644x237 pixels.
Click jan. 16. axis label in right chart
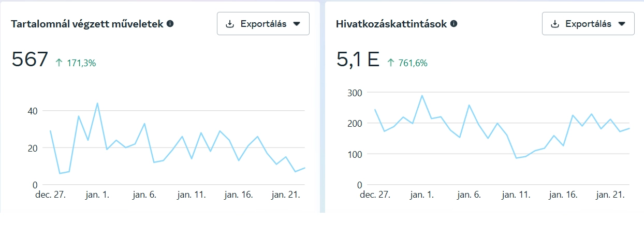pos(563,195)
